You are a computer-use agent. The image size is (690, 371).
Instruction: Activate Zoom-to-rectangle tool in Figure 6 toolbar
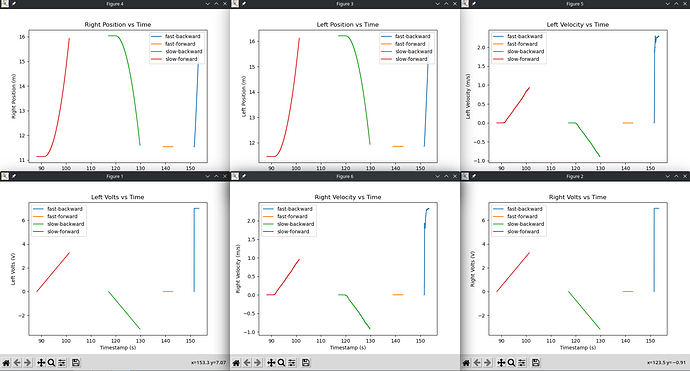pyautogui.click(x=282, y=363)
